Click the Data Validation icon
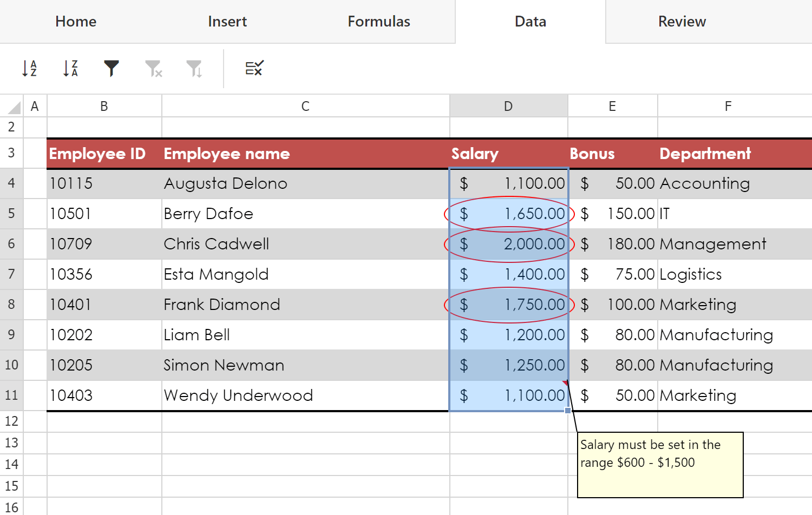 pyautogui.click(x=254, y=68)
